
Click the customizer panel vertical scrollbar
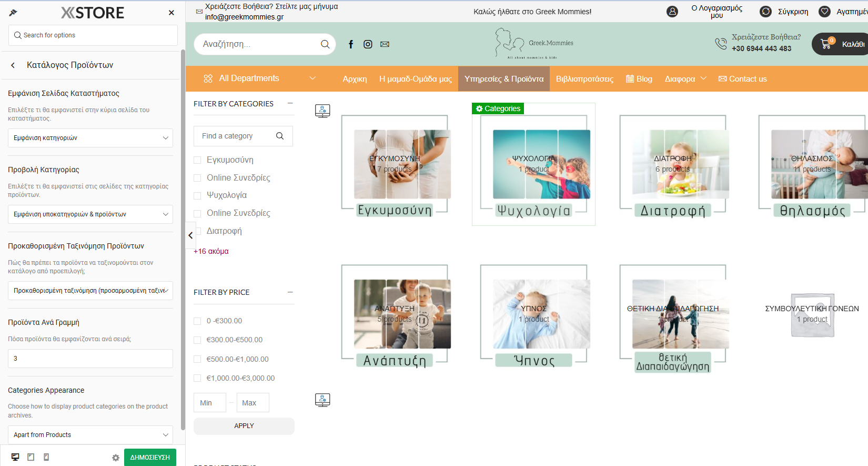pos(183,237)
